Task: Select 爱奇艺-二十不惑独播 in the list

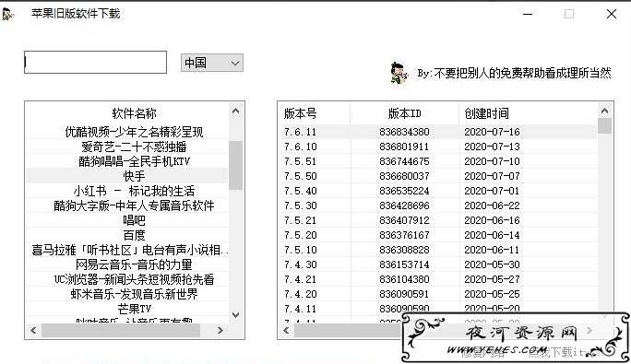Action: coord(127,147)
